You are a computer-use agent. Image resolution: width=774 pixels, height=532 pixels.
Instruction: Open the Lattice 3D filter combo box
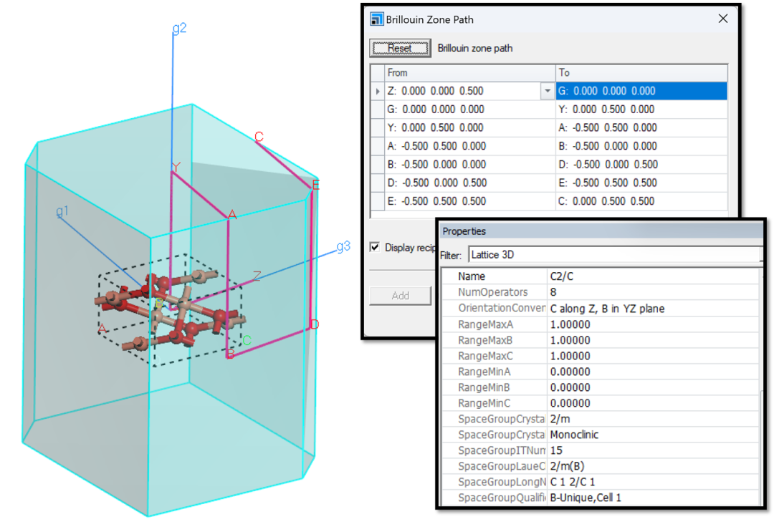point(615,254)
